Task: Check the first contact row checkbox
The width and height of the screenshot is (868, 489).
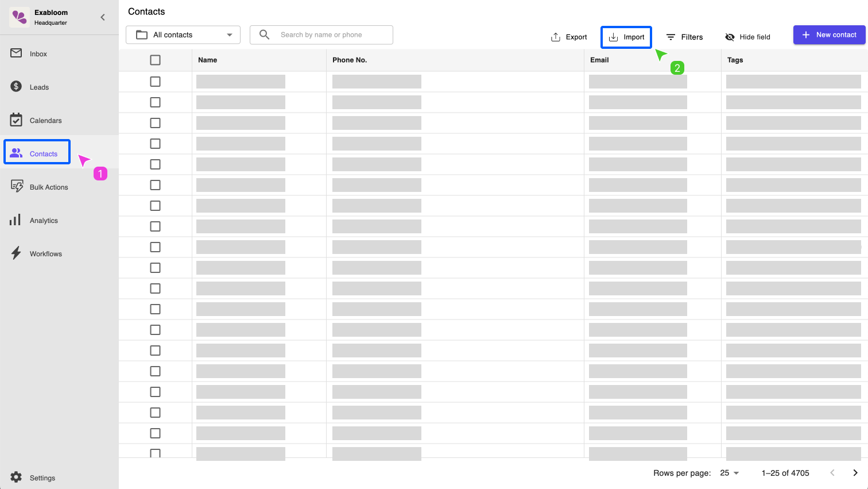Action: (x=155, y=81)
